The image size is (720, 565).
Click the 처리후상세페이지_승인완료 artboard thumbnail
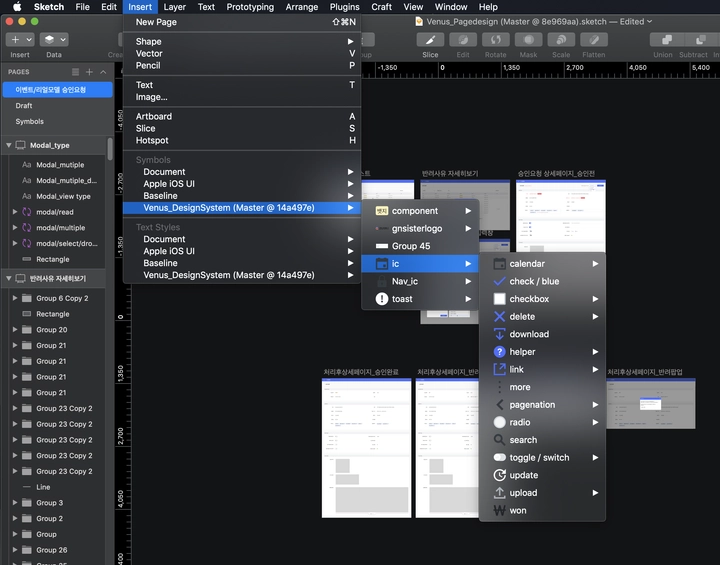[366, 448]
